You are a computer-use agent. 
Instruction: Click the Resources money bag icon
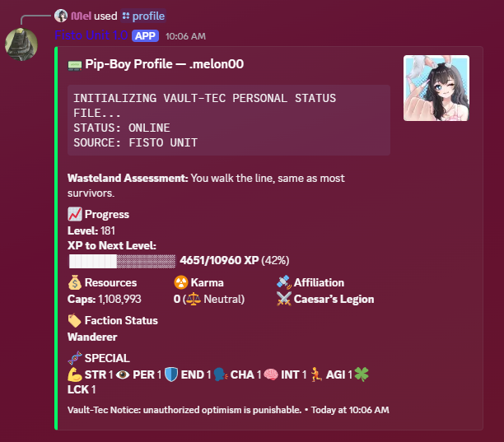pyautogui.click(x=75, y=282)
